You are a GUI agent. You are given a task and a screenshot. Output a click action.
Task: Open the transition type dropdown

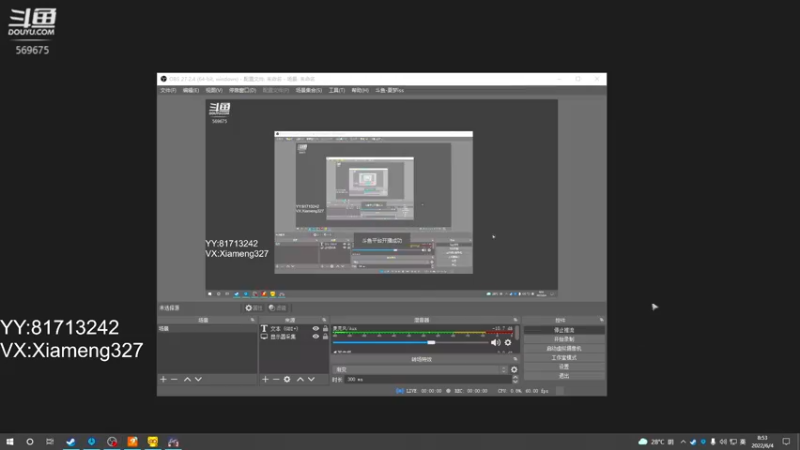tap(420, 369)
